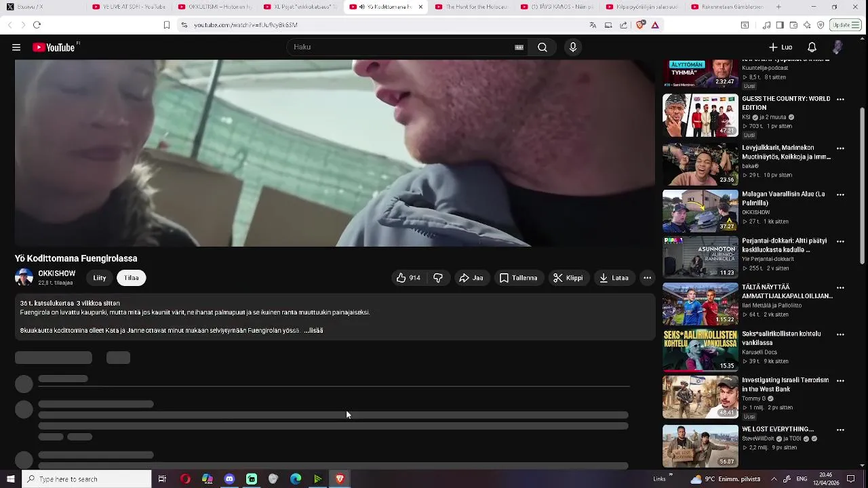Image resolution: width=868 pixels, height=488 pixels.
Task: Expand description with ...lisää
Action: 313,331
